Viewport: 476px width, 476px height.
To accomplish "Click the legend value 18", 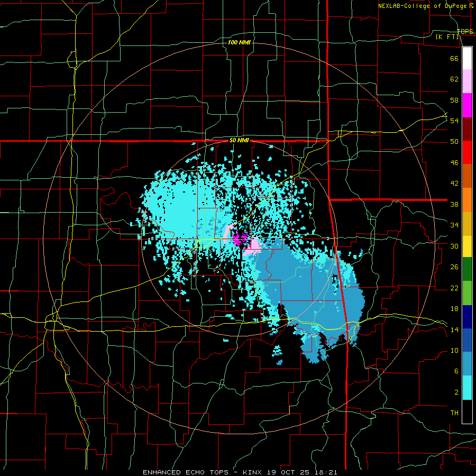I will coord(454,309).
